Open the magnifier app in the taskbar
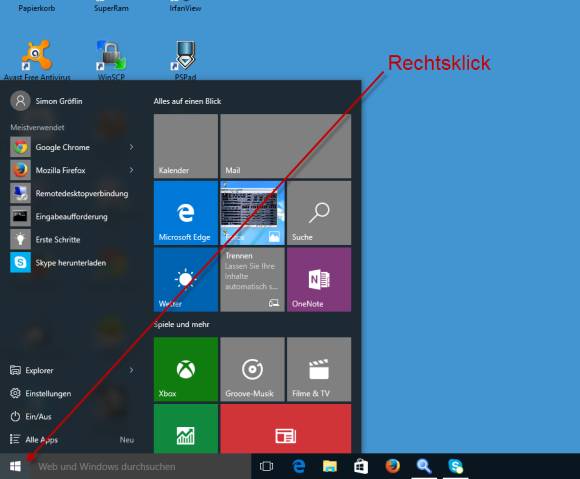Screen dimensions: 580x479 tap(424, 466)
